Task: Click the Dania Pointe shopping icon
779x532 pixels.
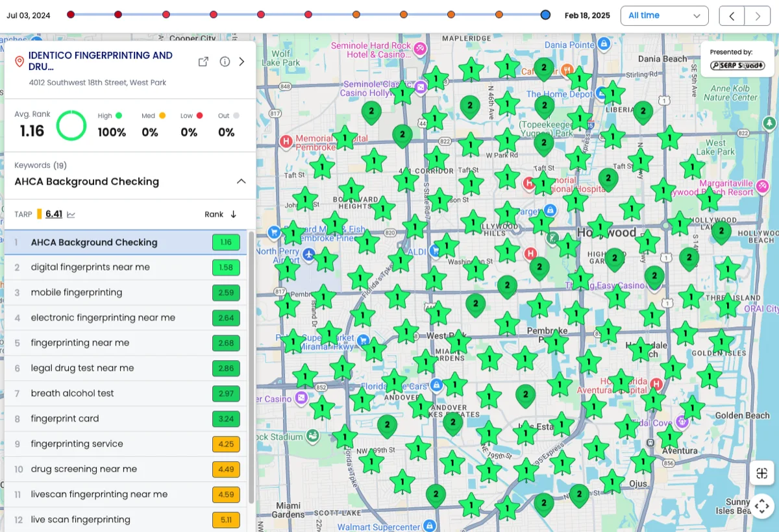Action: (604, 43)
